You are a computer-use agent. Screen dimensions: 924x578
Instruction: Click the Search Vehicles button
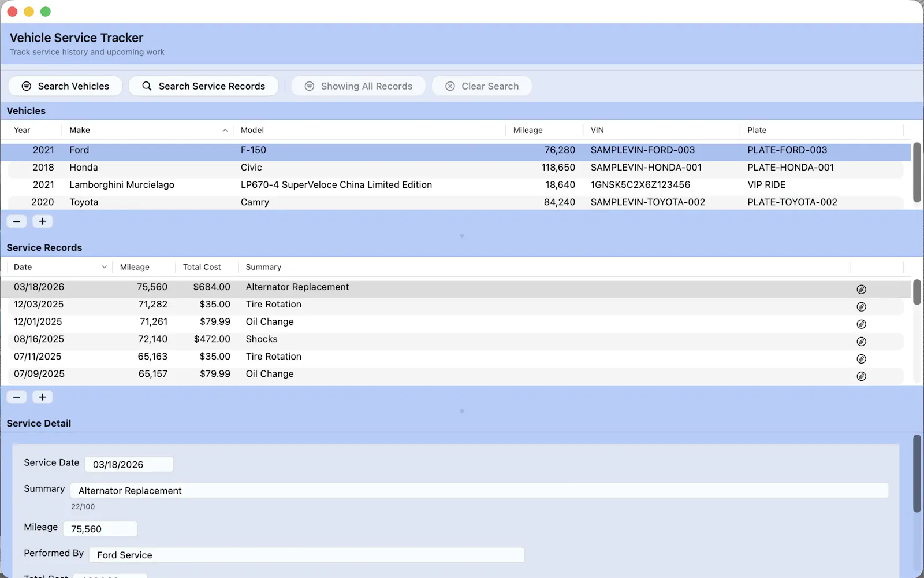click(x=65, y=86)
